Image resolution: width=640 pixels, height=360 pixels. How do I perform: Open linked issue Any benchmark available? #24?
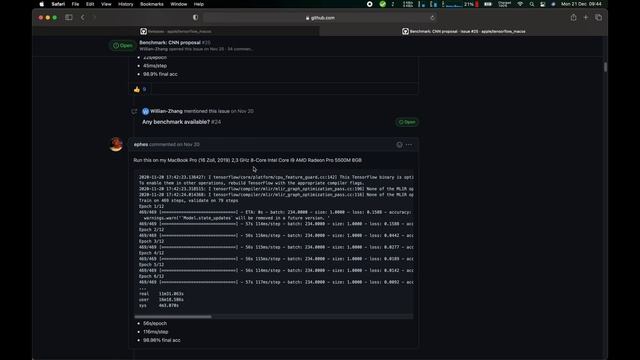coord(181,122)
